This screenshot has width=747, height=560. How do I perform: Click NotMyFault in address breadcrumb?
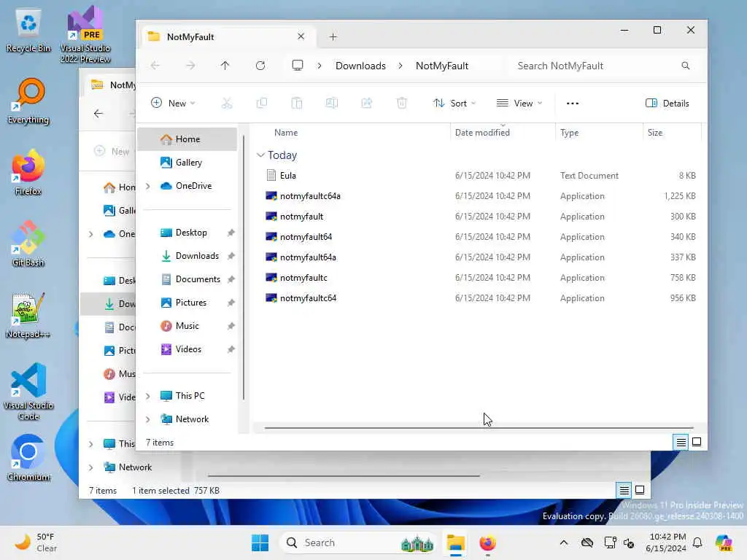pos(441,66)
